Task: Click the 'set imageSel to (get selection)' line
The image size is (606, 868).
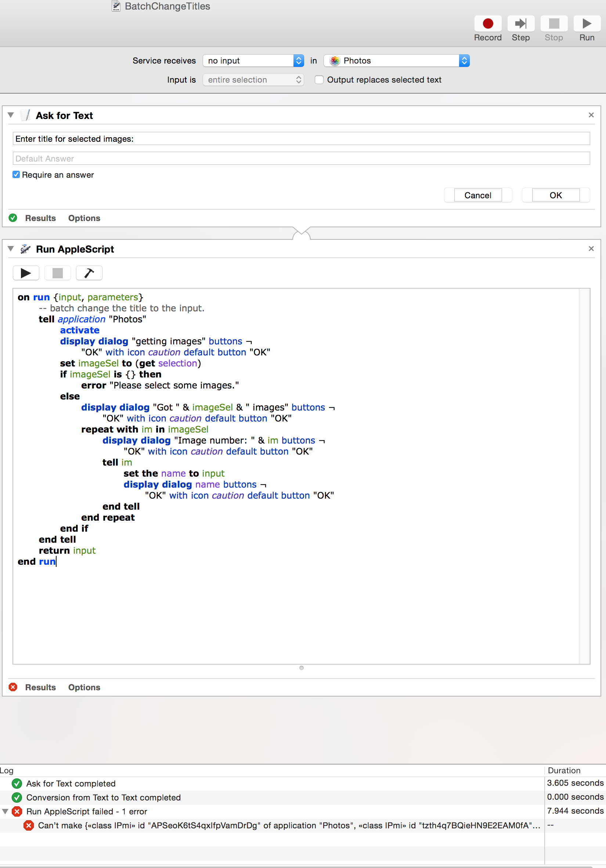Action: 130,363
